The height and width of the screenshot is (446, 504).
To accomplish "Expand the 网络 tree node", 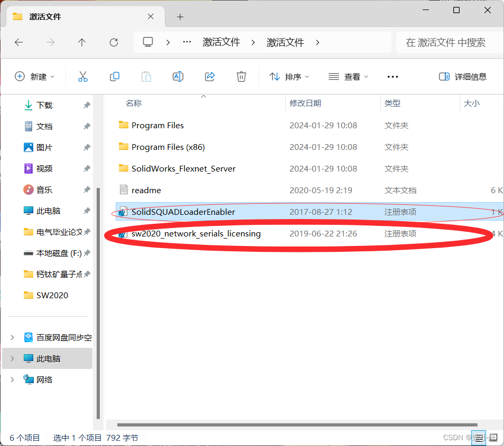I will click(x=12, y=380).
